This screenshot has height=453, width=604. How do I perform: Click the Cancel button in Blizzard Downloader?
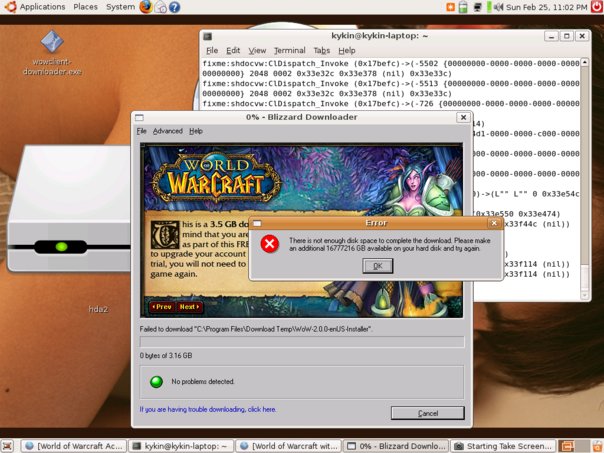click(x=428, y=413)
